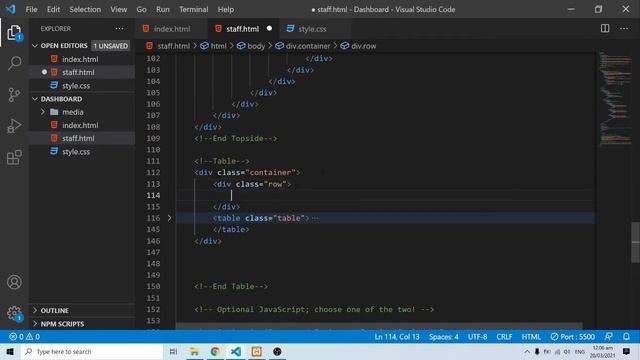
Task: Click the div.row breadcrumb
Action: pos(363,46)
